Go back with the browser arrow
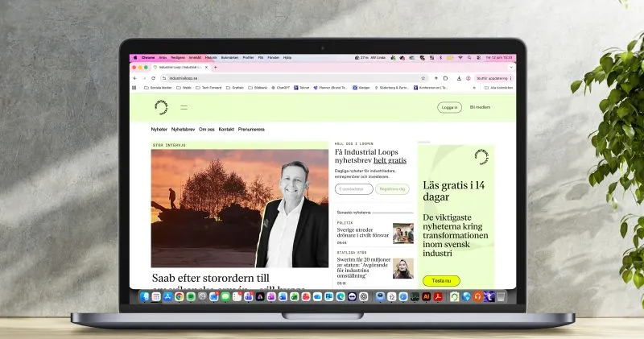 (x=135, y=78)
